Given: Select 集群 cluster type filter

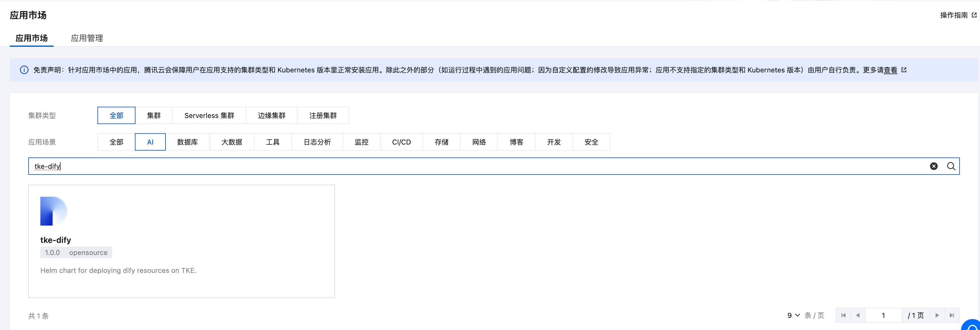Looking at the screenshot, I should tap(154, 115).
